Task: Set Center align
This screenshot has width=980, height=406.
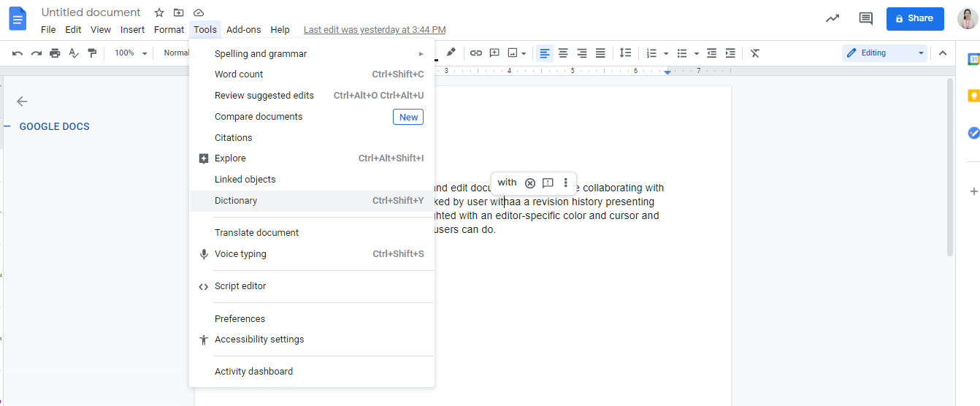Action: [x=563, y=53]
